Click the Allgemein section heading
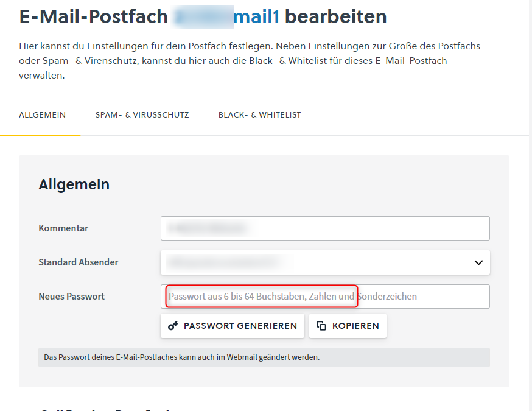This screenshot has width=532, height=411. [x=74, y=184]
